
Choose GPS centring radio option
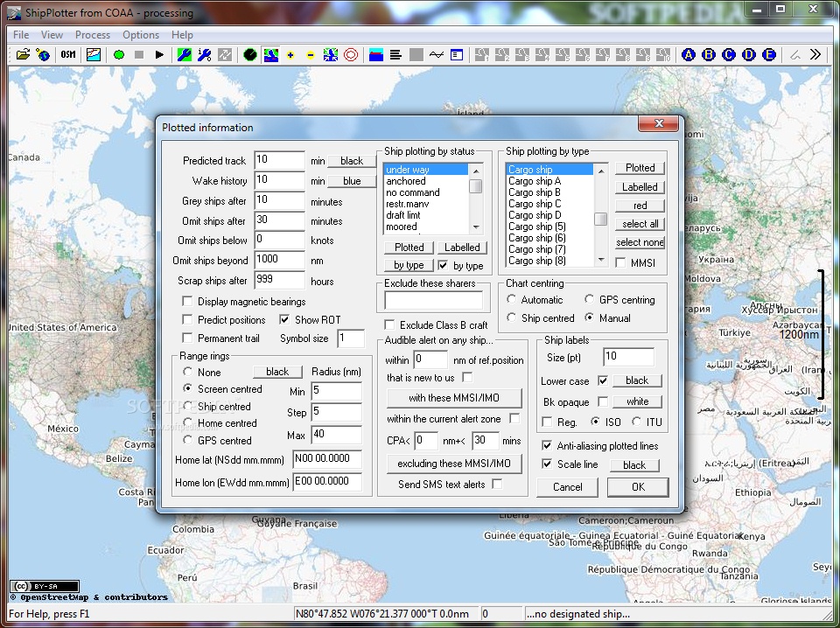coord(589,299)
